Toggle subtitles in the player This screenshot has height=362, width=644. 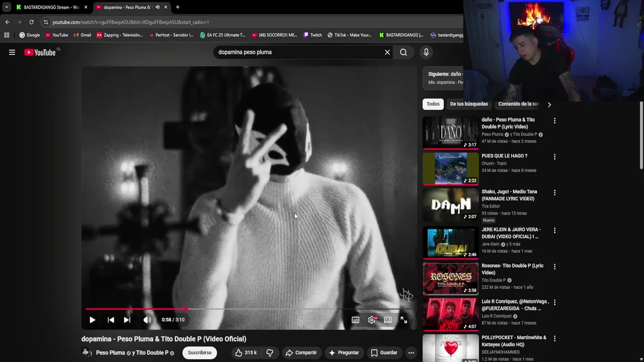coord(355,320)
